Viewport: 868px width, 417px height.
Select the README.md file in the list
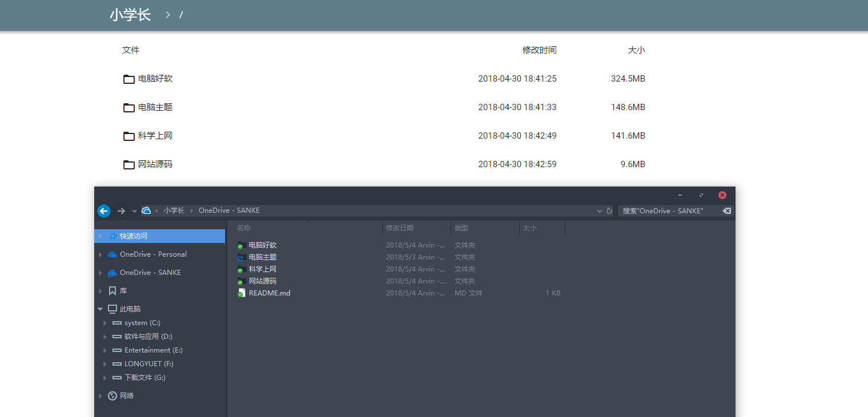[269, 293]
